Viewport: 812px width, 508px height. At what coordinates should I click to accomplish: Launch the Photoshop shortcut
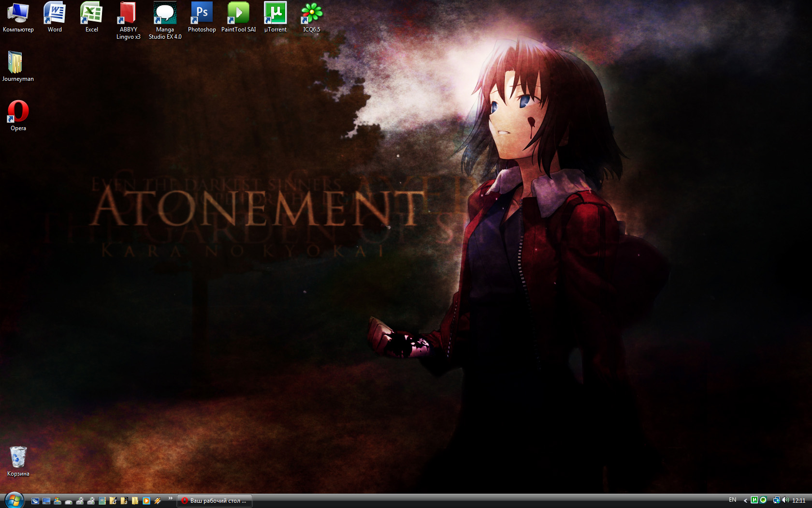(202, 18)
